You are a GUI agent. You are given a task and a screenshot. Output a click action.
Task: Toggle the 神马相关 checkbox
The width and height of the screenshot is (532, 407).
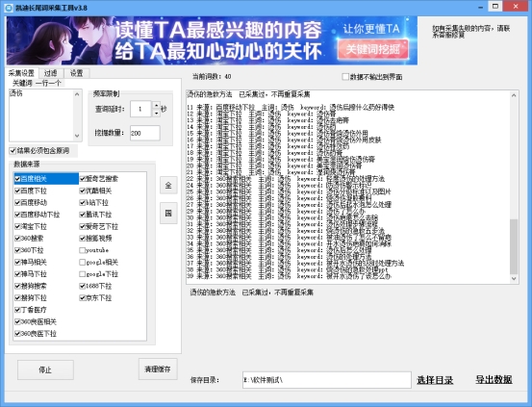(17, 262)
